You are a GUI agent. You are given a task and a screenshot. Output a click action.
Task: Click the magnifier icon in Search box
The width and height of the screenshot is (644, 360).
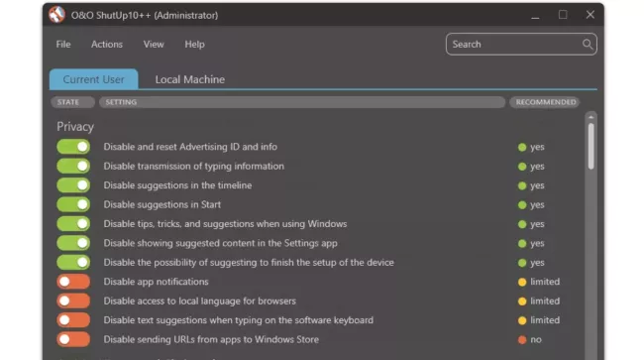click(x=588, y=44)
